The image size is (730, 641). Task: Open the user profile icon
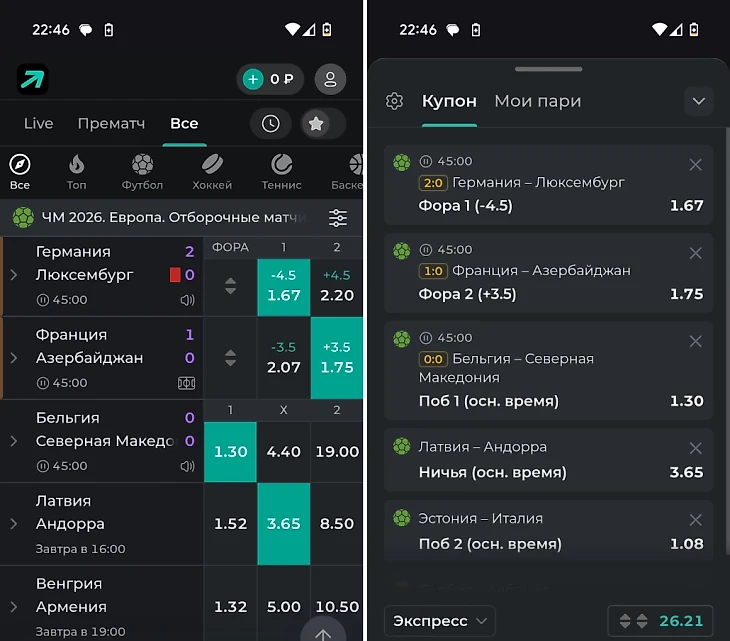click(x=330, y=79)
